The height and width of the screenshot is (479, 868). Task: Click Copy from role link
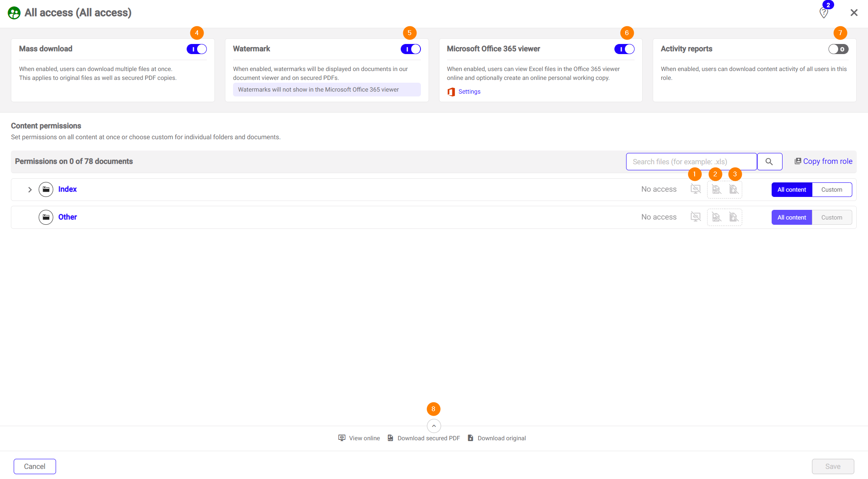(x=823, y=161)
